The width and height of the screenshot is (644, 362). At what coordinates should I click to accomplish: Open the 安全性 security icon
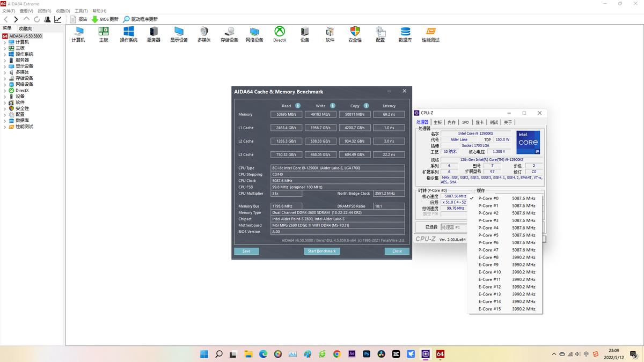(355, 32)
